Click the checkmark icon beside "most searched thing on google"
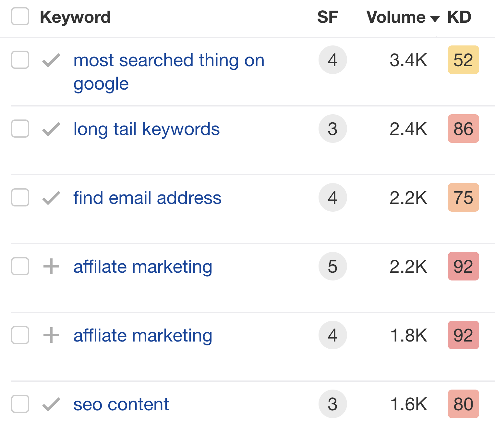Screen dimensions: 495x448 (51, 60)
